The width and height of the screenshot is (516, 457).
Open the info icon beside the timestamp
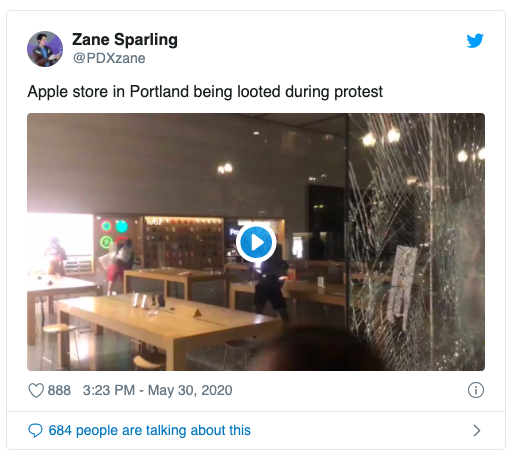tap(476, 390)
